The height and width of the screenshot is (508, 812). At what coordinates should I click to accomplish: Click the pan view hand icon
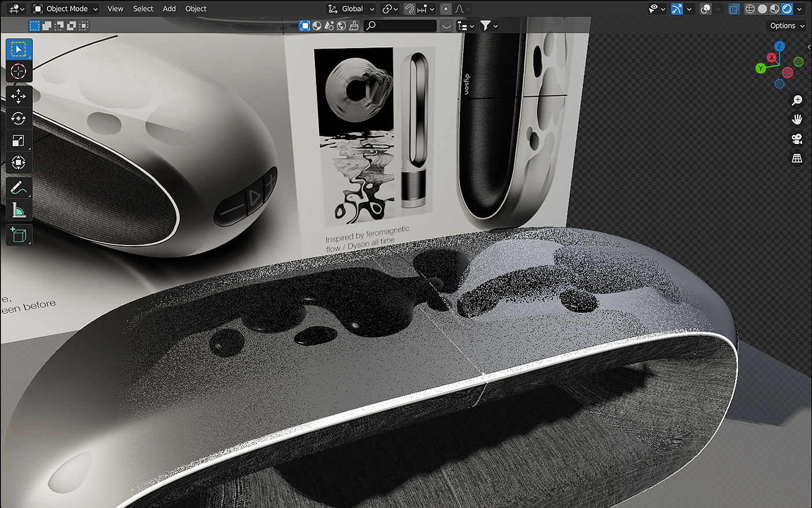click(797, 120)
